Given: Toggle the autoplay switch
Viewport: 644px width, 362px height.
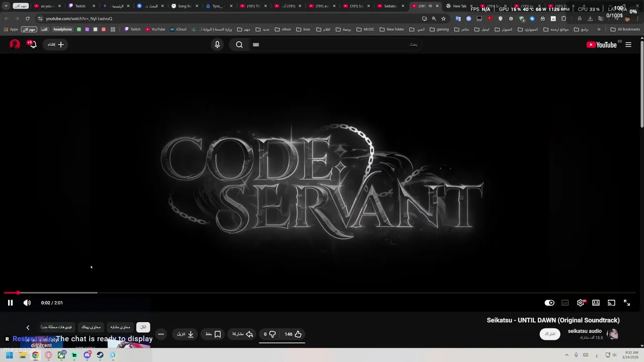Looking at the screenshot, I should [549, 303].
